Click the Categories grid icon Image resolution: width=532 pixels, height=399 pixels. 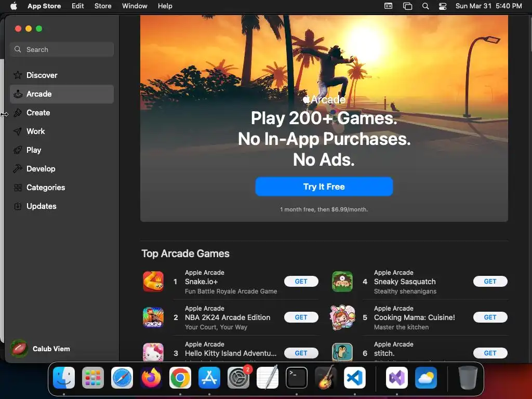click(18, 187)
